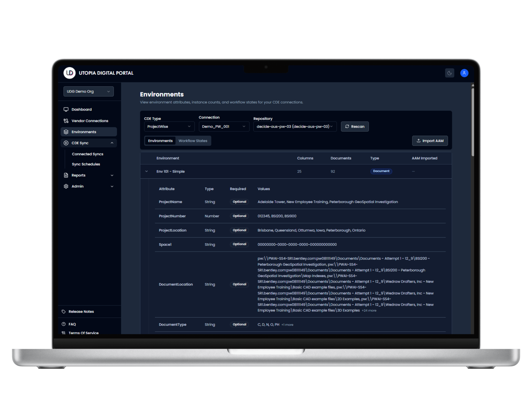This screenshot has height=399, width=532.
Task: Click the ProjectLocation attribute name
Action: (x=173, y=230)
